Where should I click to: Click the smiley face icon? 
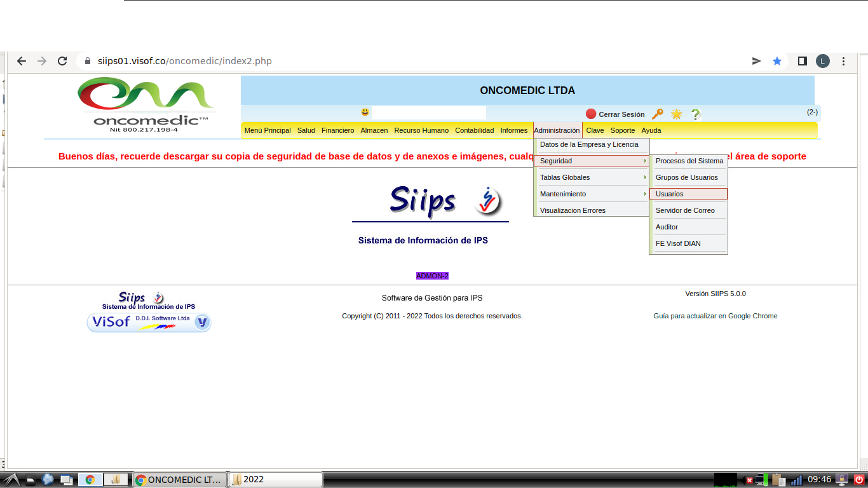coord(365,112)
